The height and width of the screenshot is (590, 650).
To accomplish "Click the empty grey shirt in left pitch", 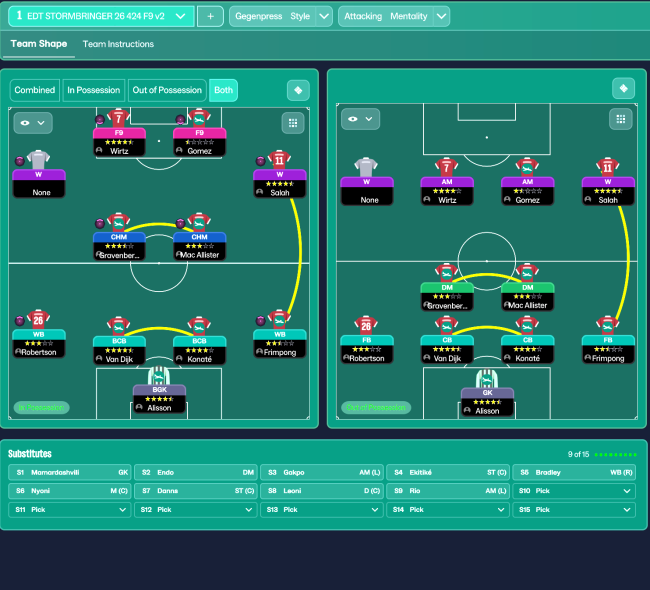I will click(39, 159).
